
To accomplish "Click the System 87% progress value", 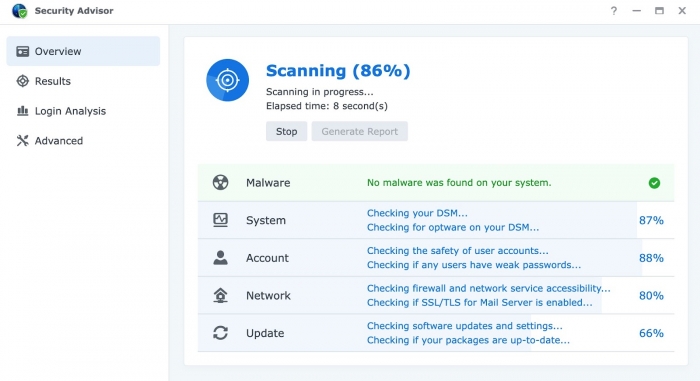I will [x=651, y=220].
